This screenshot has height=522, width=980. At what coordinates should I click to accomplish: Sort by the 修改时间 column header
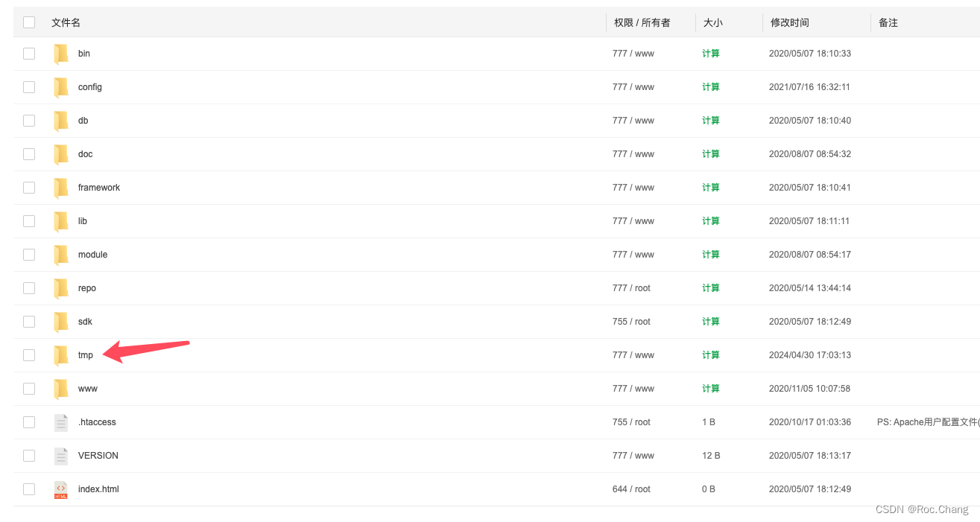coord(790,23)
